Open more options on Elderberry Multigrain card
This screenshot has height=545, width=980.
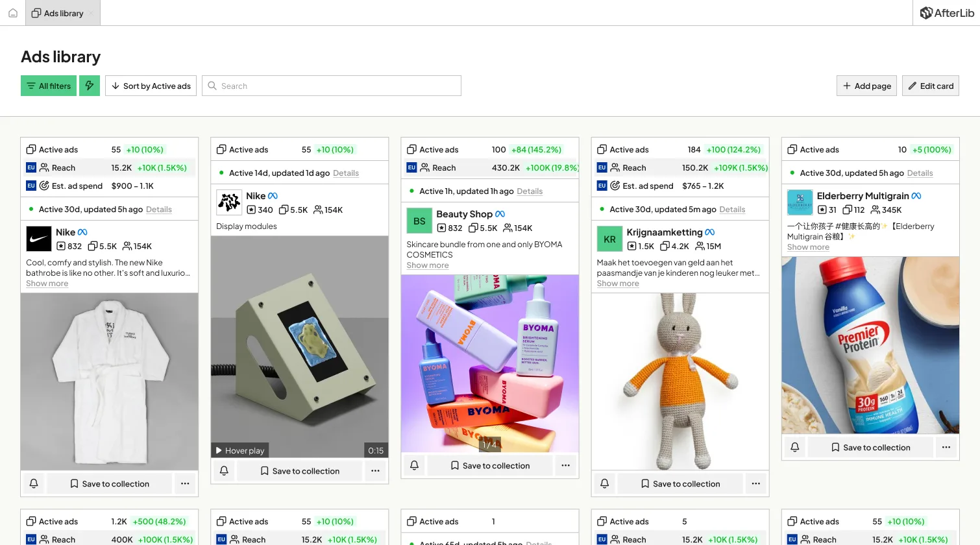point(946,447)
